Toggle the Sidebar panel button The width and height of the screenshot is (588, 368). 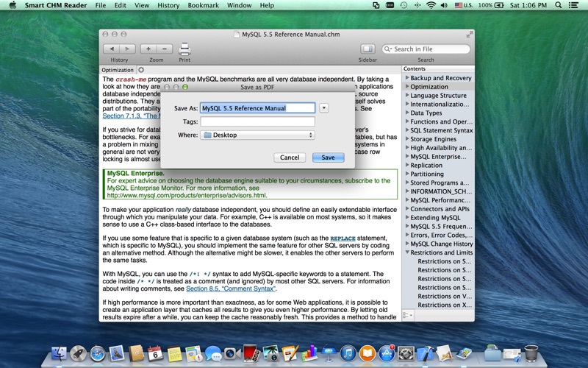coord(367,49)
